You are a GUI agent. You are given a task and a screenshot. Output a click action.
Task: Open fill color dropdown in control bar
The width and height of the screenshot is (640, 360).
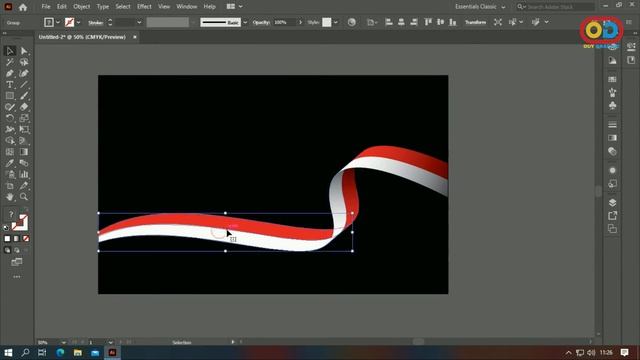[x=58, y=22]
